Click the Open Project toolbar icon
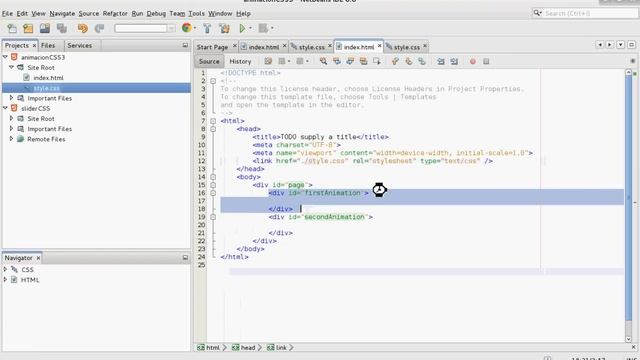 [45, 28]
